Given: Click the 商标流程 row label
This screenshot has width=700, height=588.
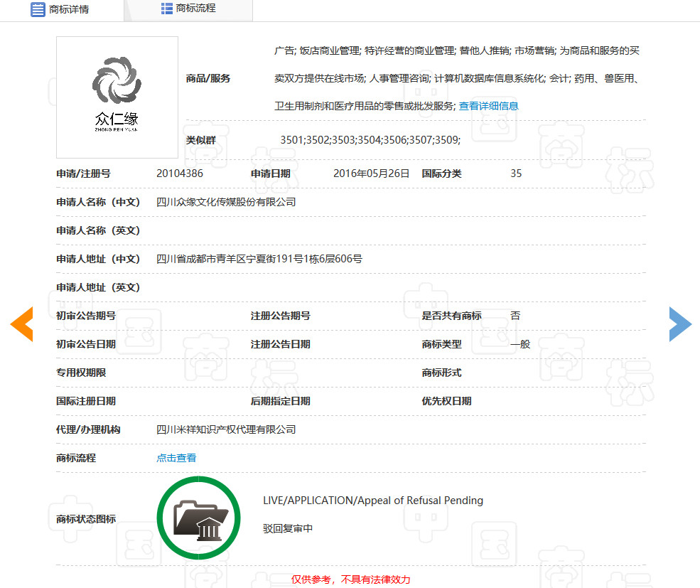Looking at the screenshot, I should (76, 458).
